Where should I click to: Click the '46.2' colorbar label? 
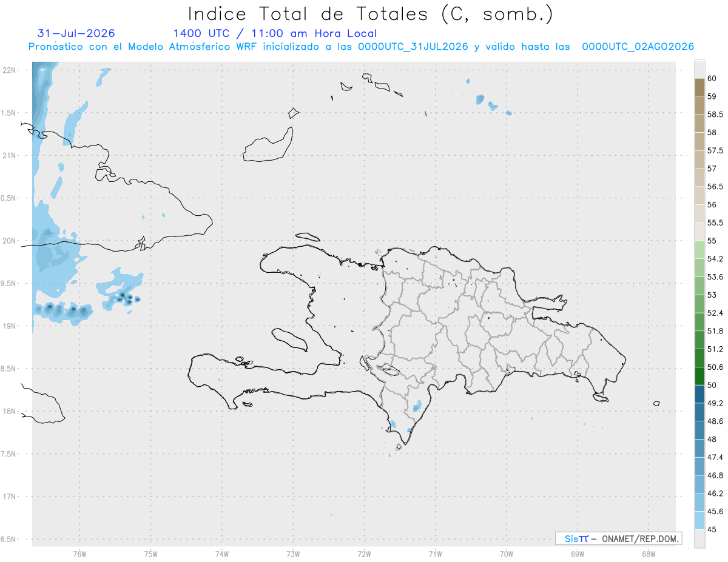pyautogui.click(x=715, y=493)
